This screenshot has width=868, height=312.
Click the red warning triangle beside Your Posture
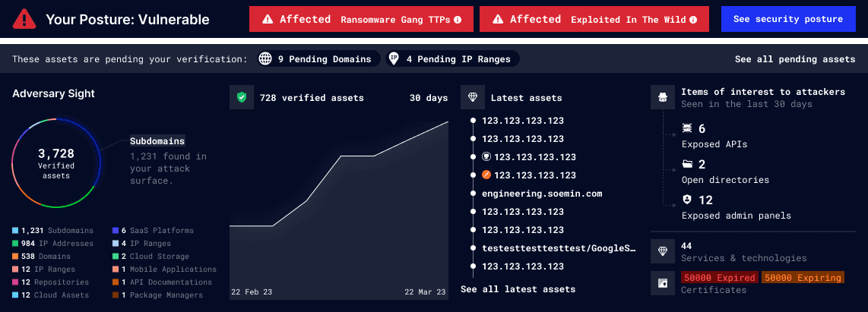tap(24, 20)
